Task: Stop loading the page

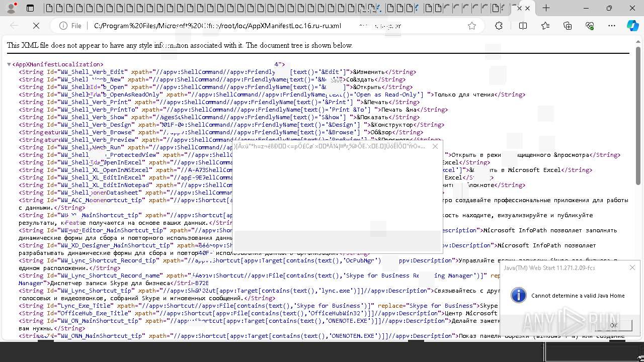Action: (x=36, y=26)
